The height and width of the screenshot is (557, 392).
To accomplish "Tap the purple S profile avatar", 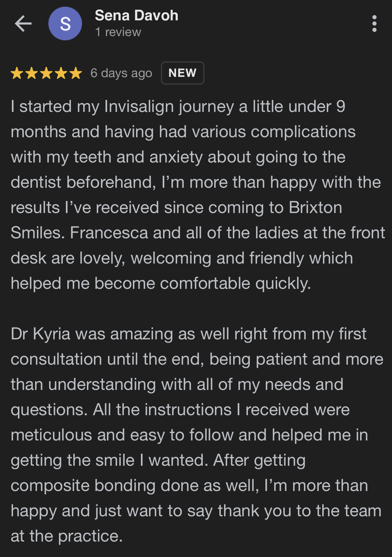I will click(65, 24).
